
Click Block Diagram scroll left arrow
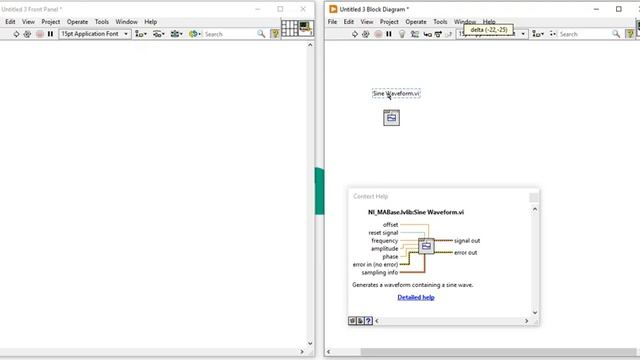[329, 352]
